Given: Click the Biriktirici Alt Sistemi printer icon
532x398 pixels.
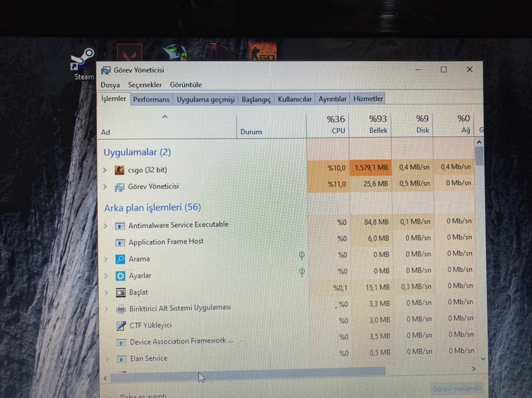Looking at the screenshot, I should [121, 309].
